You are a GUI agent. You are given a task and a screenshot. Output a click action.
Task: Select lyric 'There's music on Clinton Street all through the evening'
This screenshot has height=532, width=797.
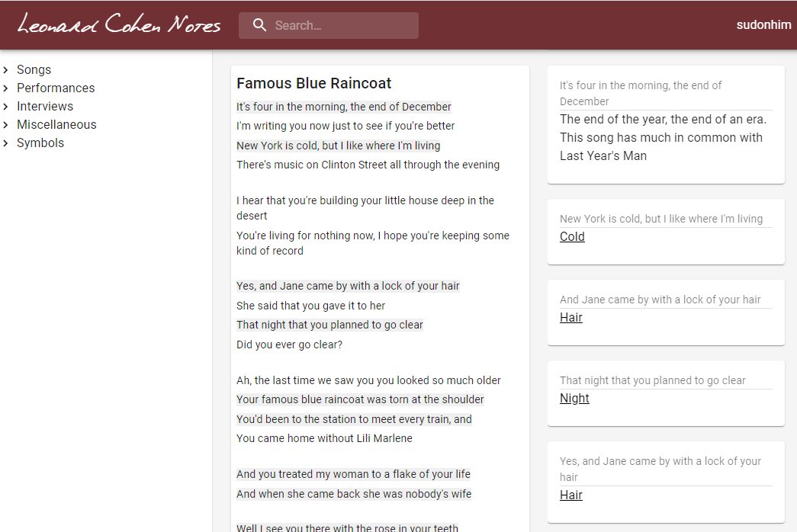[368, 165]
